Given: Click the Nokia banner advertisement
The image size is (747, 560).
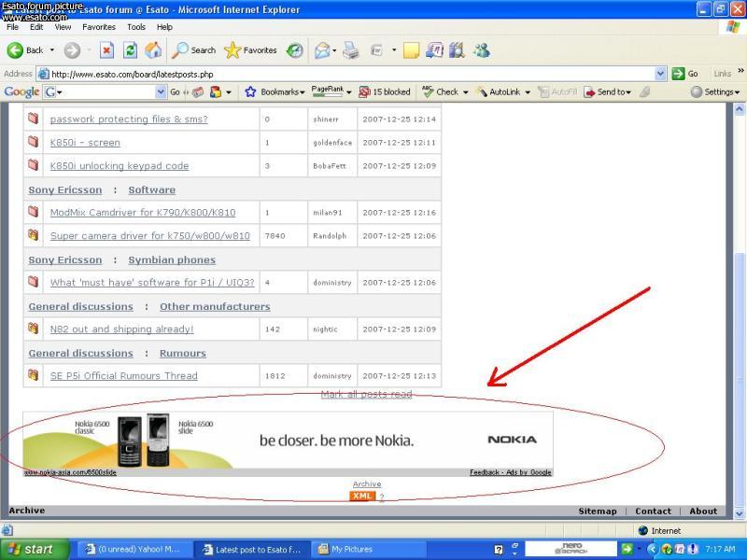Looking at the screenshot, I should [289, 444].
